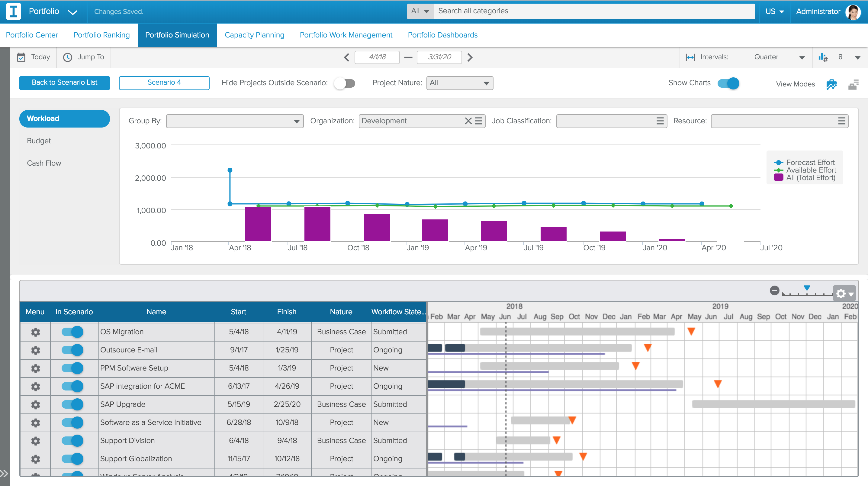This screenshot has width=868, height=486.
Task: Click the zoom out minus icon on Gantt toolbar
Action: pyautogui.click(x=774, y=290)
